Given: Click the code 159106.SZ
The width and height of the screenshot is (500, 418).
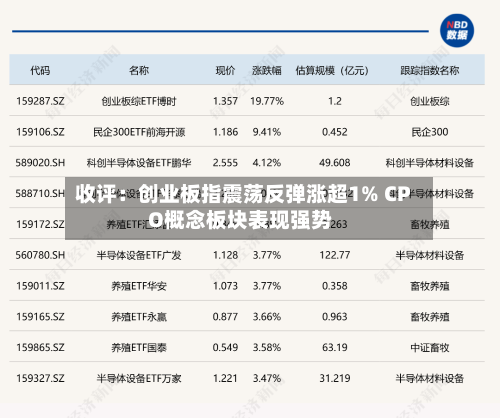Looking at the screenshot, I should pyautogui.click(x=40, y=132).
